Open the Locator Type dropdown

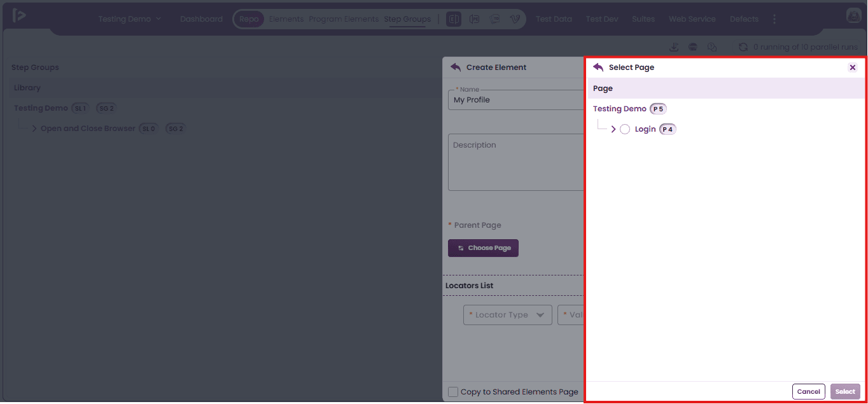pyautogui.click(x=508, y=315)
